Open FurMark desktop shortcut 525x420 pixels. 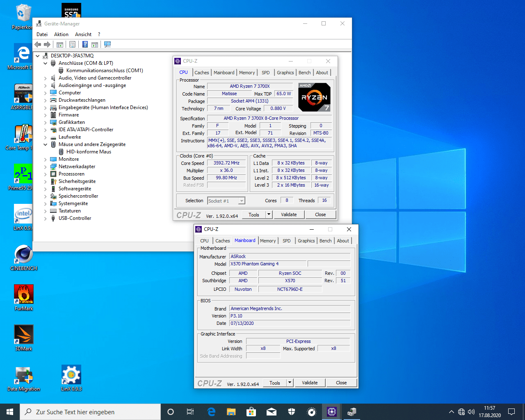click(x=23, y=298)
